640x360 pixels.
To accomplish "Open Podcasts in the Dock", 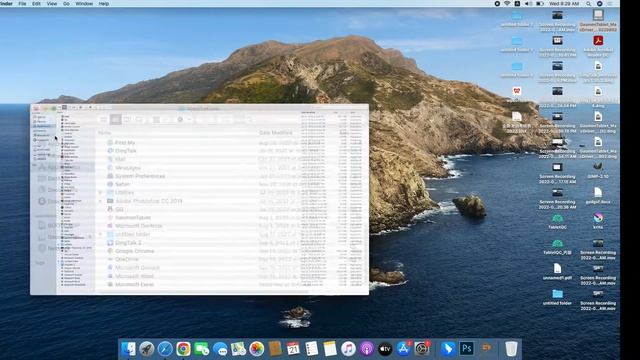I will (367, 349).
